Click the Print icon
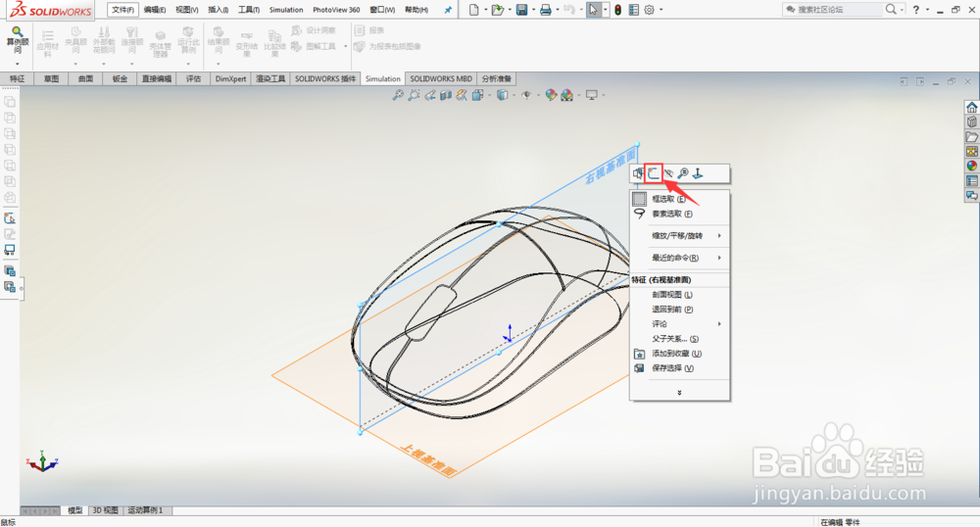 coord(546,10)
